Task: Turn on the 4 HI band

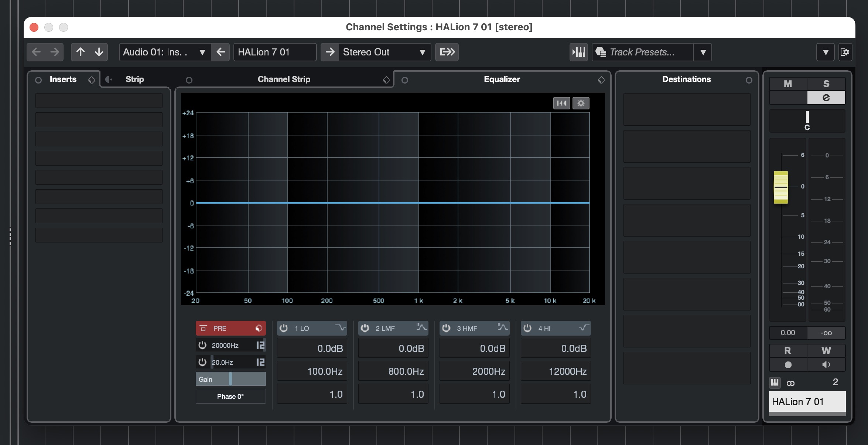Action: click(527, 328)
